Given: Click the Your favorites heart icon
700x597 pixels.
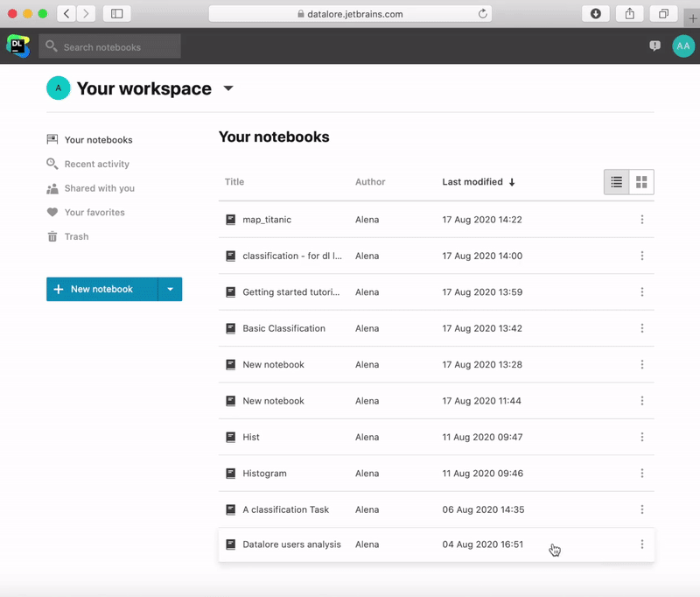Looking at the screenshot, I should pyautogui.click(x=52, y=212).
